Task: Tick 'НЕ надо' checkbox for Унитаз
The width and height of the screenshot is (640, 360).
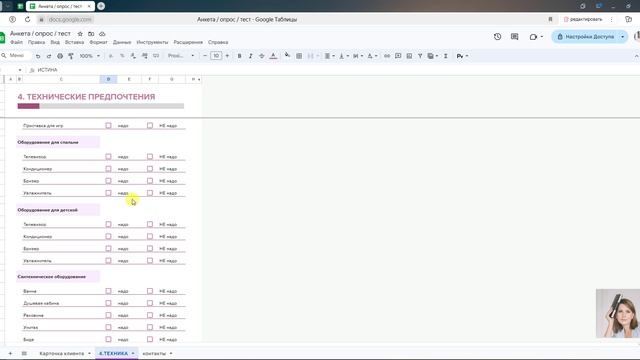Action: 150,327
